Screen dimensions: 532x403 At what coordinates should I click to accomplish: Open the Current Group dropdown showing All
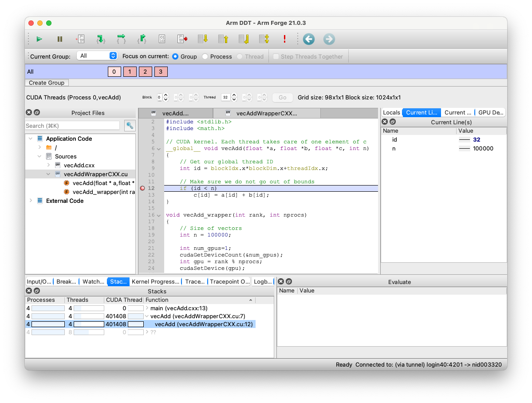coord(97,56)
